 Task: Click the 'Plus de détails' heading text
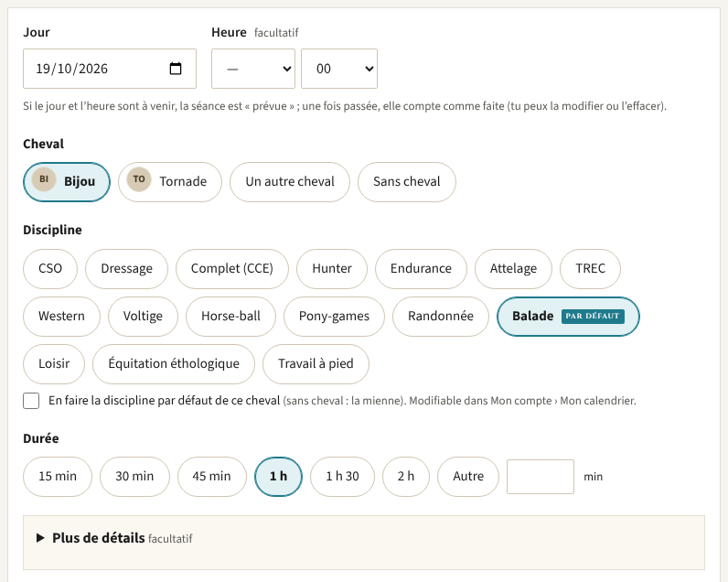(99, 538)
